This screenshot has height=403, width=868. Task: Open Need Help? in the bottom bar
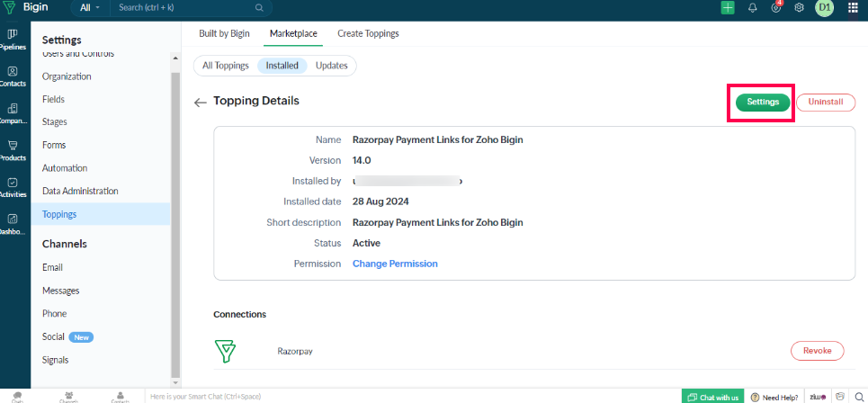[774, 397]
